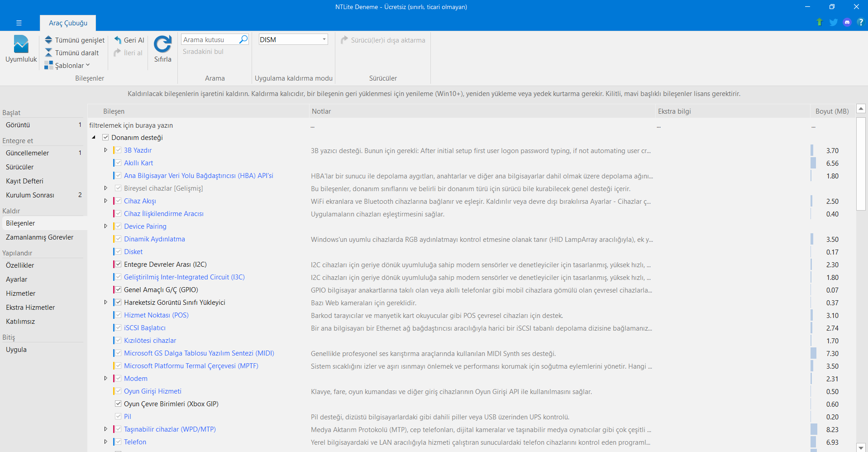Click the component filter text field

click(x=198, y=125)
